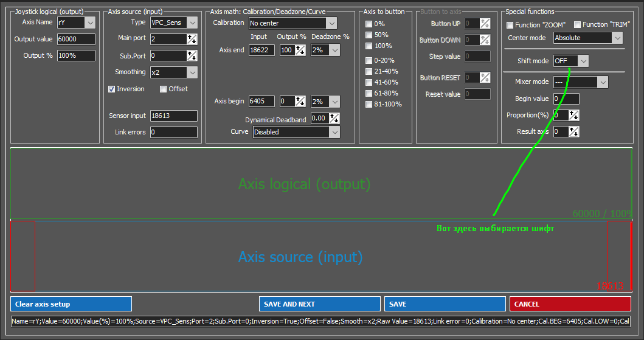This screenshot has height=340, width=644.
Task: Click the Axis begin output stepper
Action: [300, 102]
